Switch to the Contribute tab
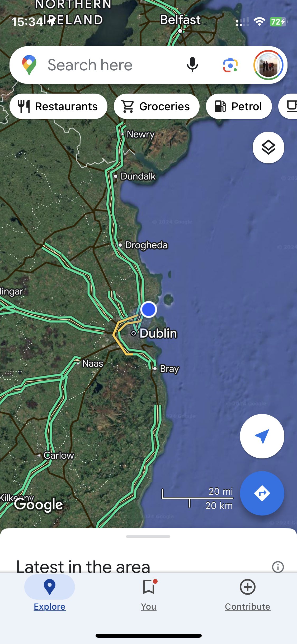 (x=247, y=593)
